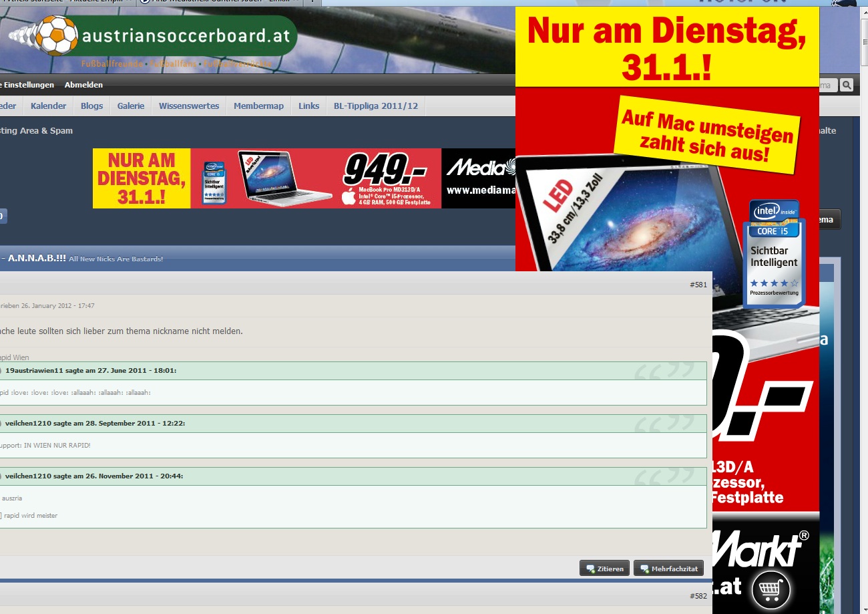Click the search magnifier icon
The image size is (868, 614).
(847, 85)
